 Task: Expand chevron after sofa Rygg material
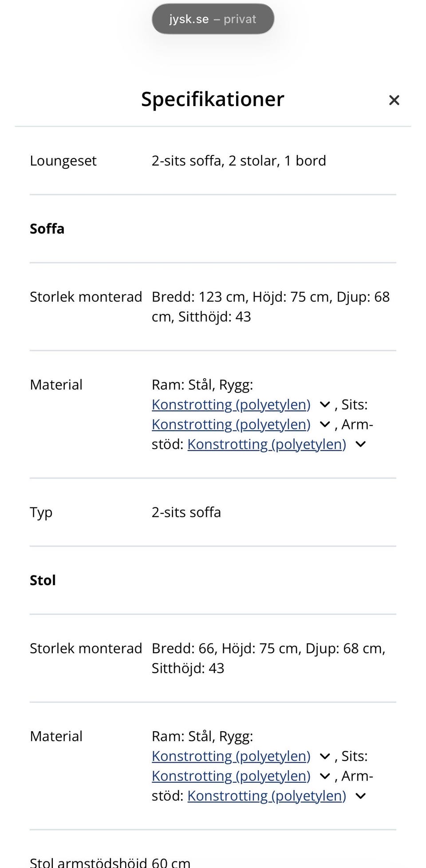pyautogui.click(x=325, y=405)
